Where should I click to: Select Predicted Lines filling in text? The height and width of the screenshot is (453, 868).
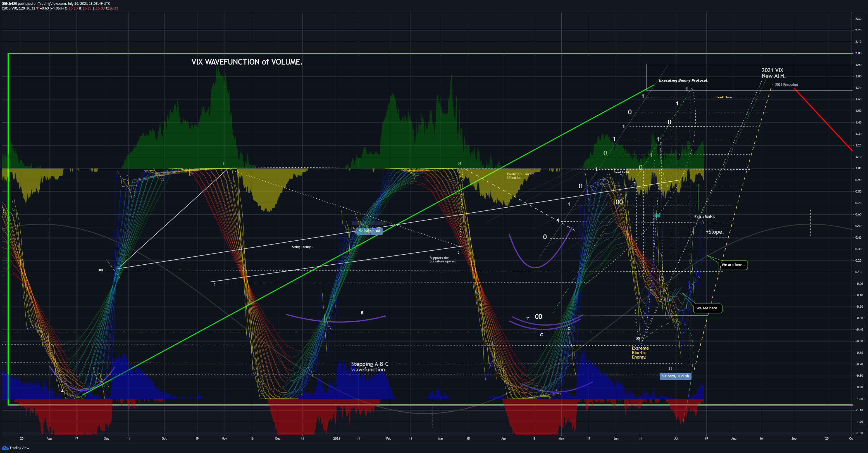click(519, 175)
